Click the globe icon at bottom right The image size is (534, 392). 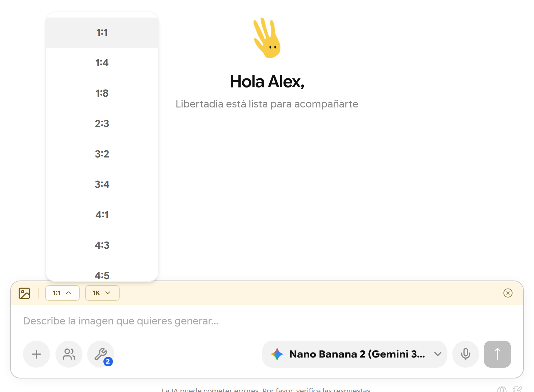pos(502,390)
